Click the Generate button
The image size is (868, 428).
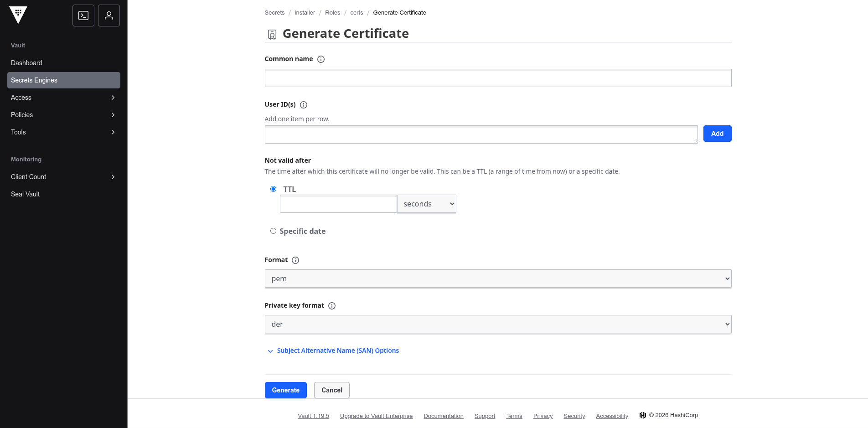click(285, 390)
